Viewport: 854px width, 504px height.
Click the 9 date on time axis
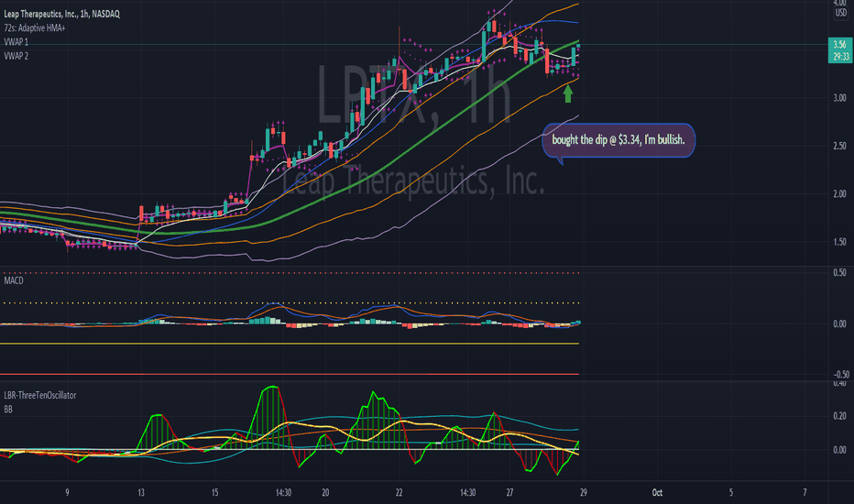[x=67, y=493]
